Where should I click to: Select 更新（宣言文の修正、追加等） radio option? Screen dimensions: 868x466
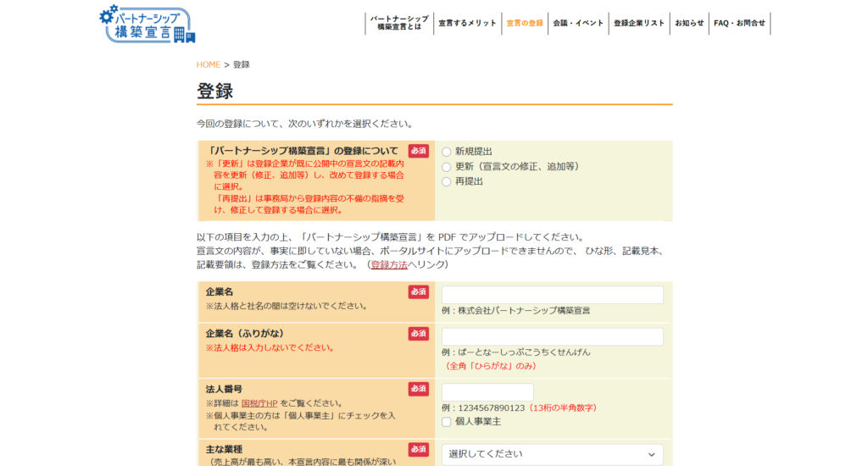tap(447, 167)
